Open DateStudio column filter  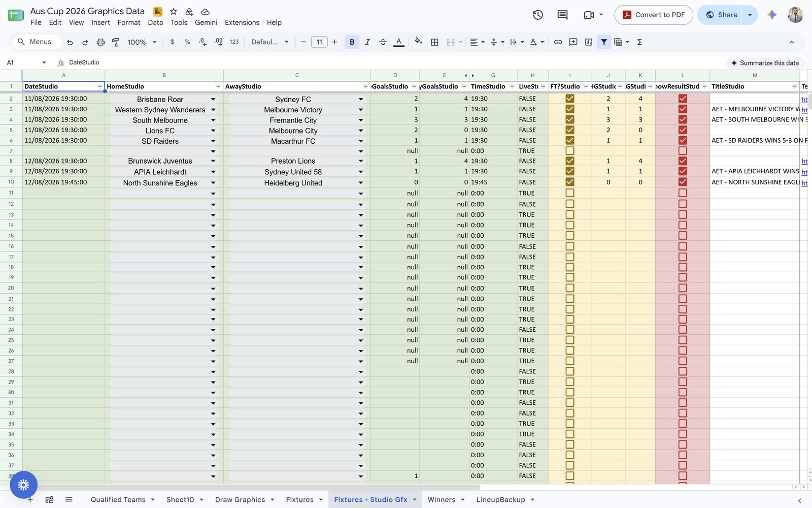tap(99, 86)
